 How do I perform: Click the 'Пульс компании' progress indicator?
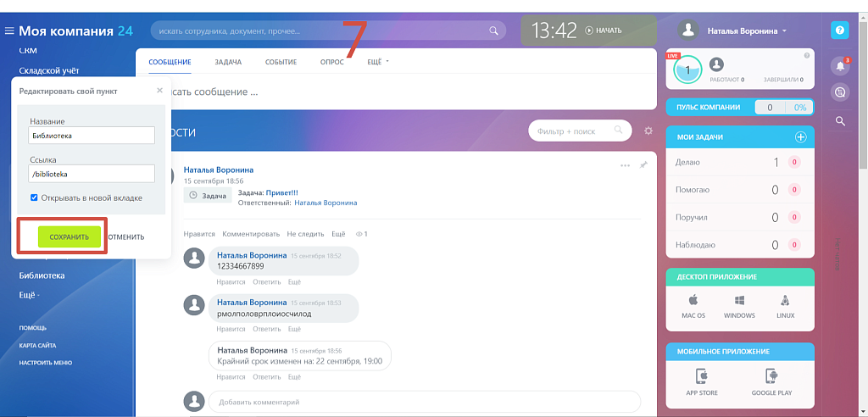pos(782,108)
